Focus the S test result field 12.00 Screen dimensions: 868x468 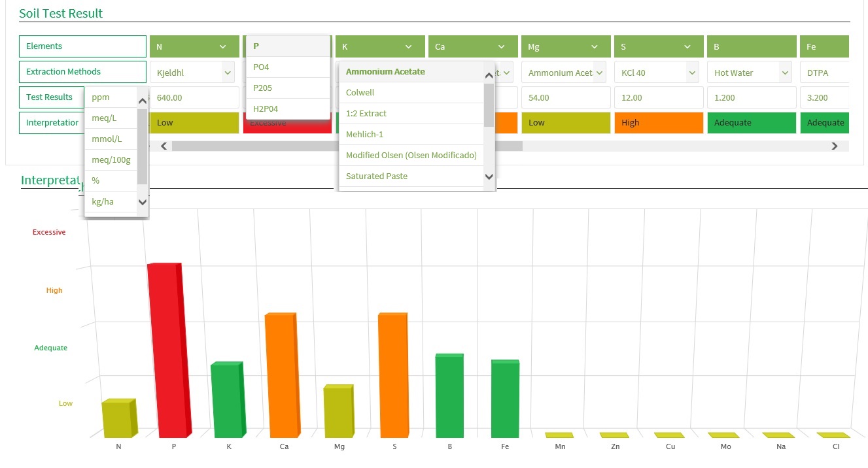659,98
